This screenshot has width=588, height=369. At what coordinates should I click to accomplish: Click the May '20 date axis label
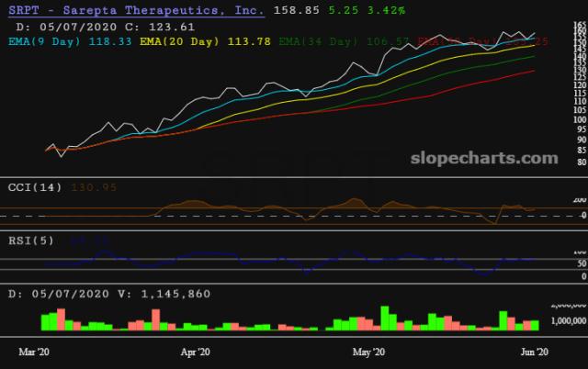[x=367, y=352]
